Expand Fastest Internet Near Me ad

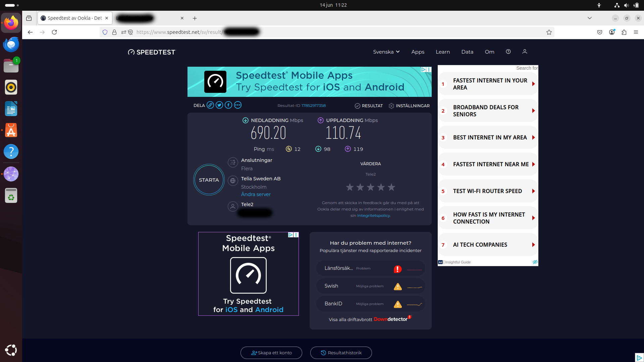[x=488, y=164]
